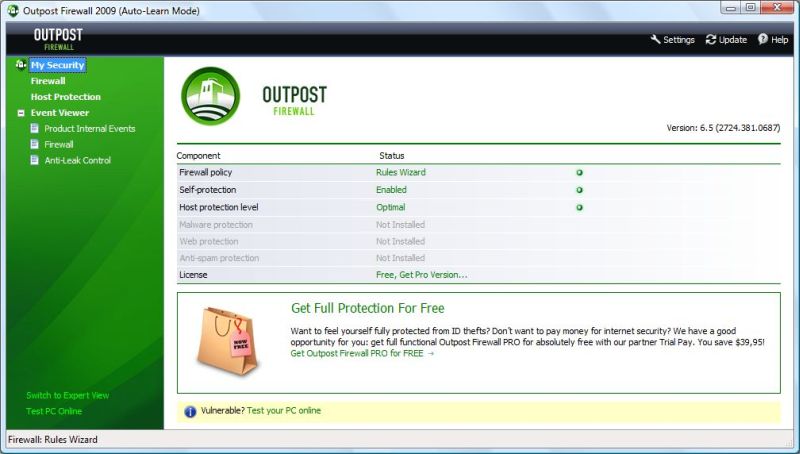Image resolution: width=800 pixels, height=454 pixels.
Task: Click the Optimal host protection link
Action: pyautogui.click(x=390, y=207)
